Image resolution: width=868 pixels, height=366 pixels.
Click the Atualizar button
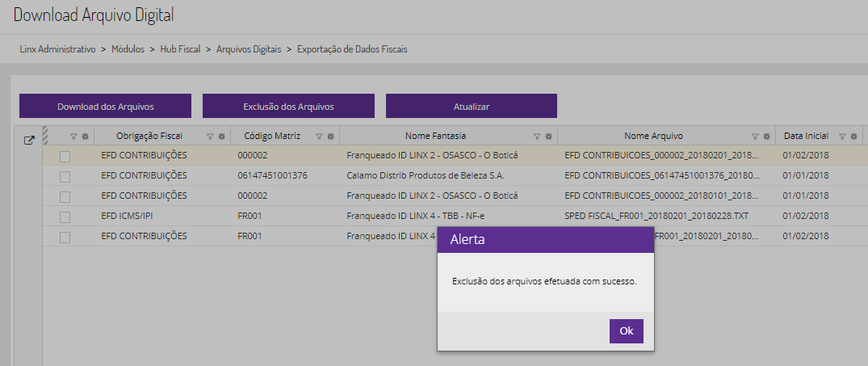[472, 106]
